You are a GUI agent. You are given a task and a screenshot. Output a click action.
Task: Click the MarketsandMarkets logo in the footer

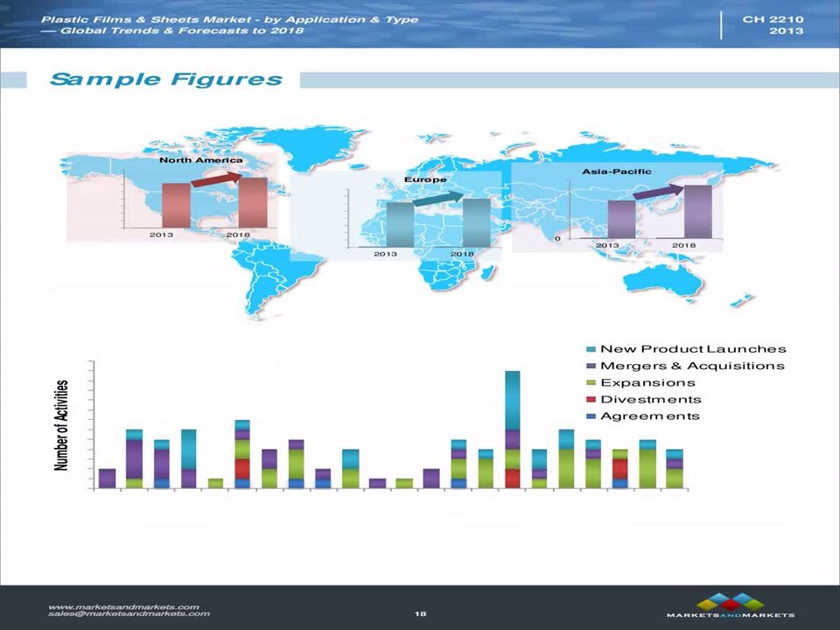[731, 605]
